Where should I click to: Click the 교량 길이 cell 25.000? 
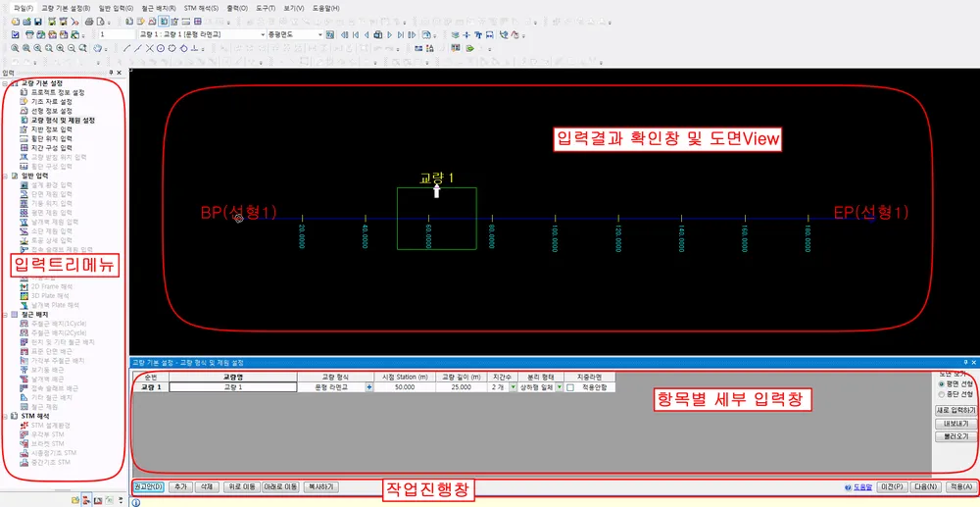point(462,387)
